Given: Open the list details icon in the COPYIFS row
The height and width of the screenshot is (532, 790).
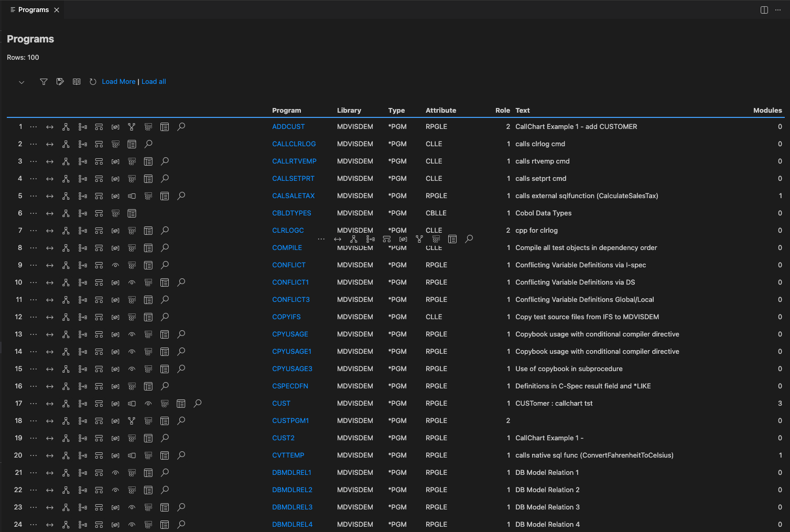Looking at the screenshot, I should 148,317.
